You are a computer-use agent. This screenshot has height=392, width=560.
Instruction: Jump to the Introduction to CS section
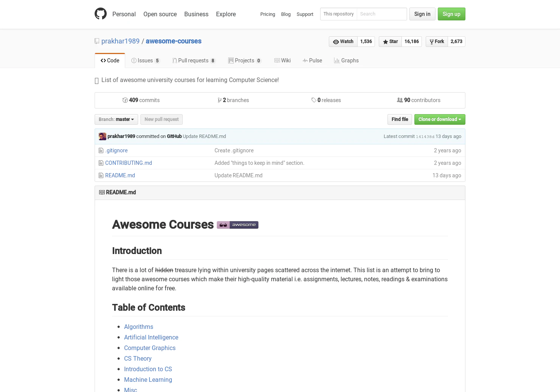coord(148,369)
